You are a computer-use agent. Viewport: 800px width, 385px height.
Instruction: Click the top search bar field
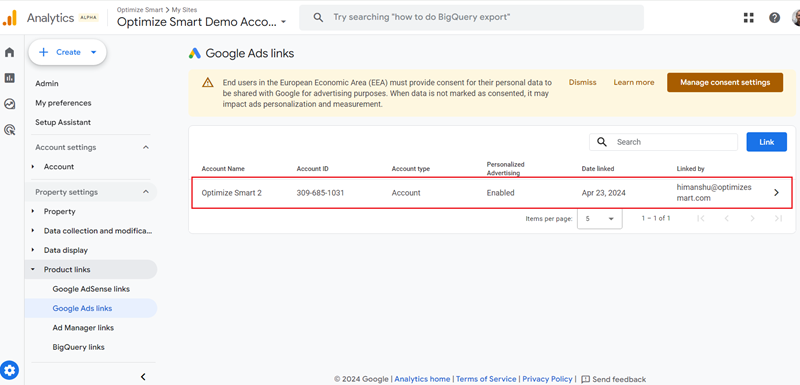[471, 17]
